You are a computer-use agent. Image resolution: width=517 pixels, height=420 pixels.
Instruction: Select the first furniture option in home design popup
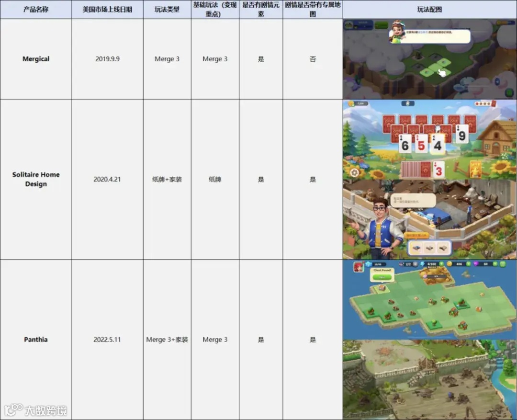tap(416, 248)
